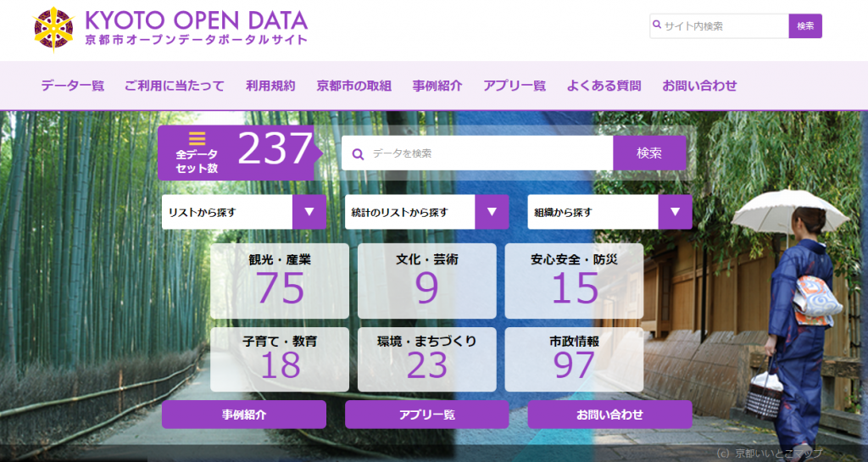
Task: Open the 観光・産業 75 category card
Action: tap(280, 281)
